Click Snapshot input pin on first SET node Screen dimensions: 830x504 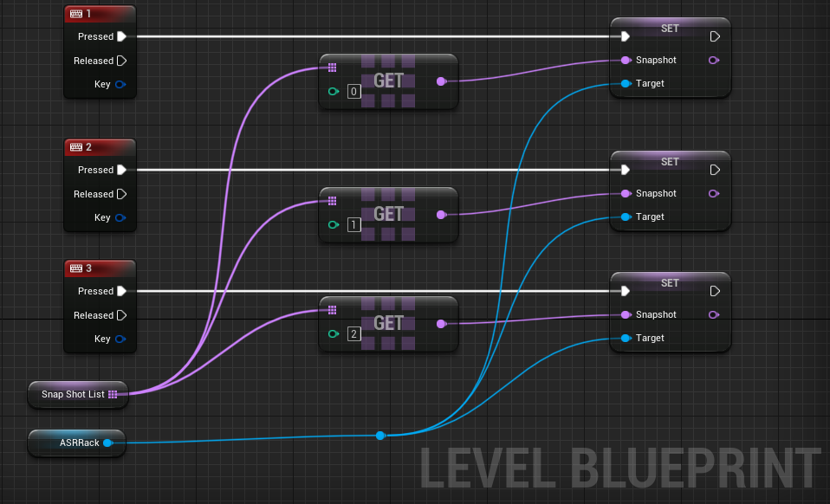pyautogui.click(x=626, y=61)
